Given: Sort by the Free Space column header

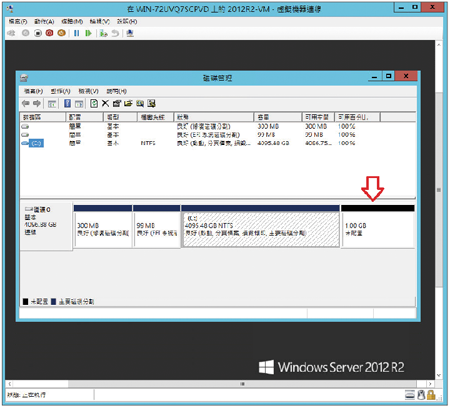Looking at the screenshot, I should (x=318, y=117).
